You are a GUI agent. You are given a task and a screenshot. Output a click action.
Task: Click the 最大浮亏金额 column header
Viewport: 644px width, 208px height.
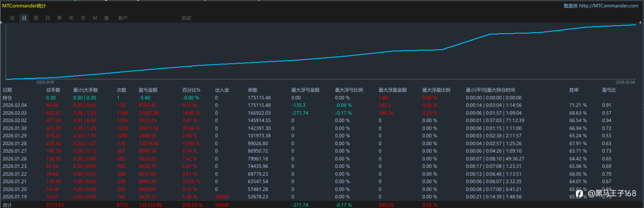pos(306,90)
